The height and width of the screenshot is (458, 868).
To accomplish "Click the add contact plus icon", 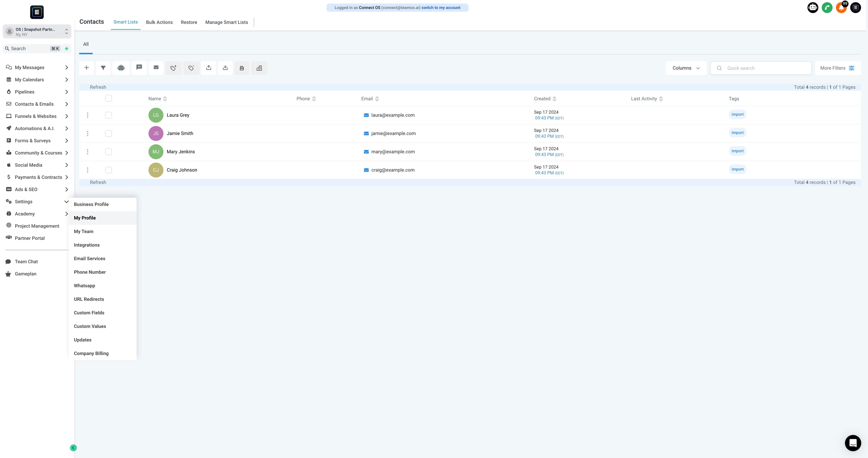I will pos(87,68).
